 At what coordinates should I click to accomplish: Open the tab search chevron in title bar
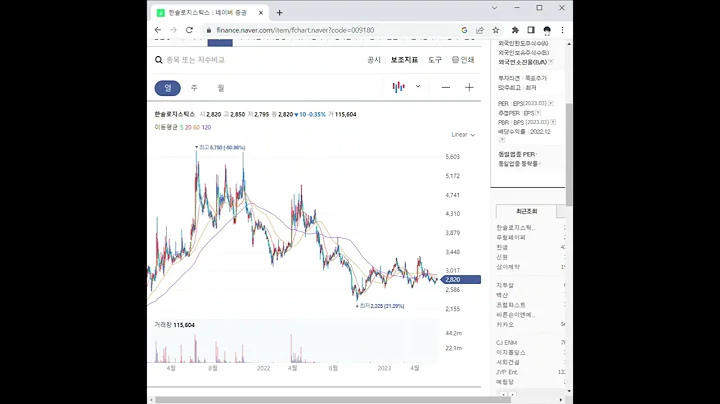click(495, 8)
